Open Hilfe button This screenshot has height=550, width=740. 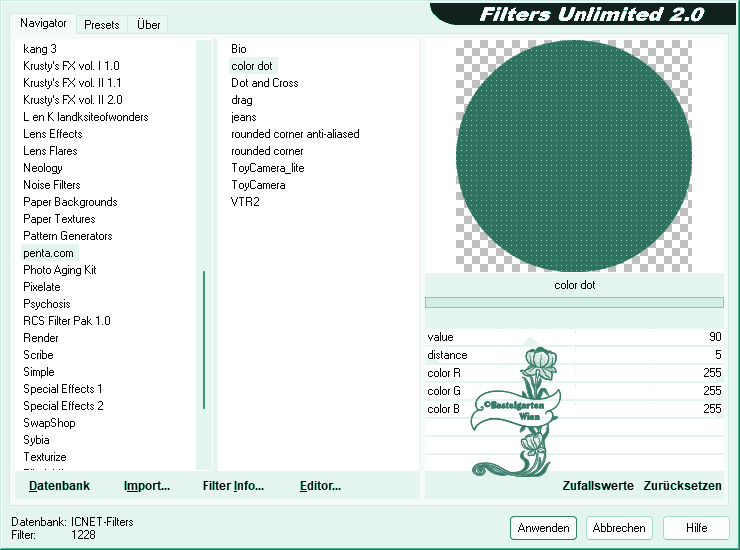pos(697,528)
